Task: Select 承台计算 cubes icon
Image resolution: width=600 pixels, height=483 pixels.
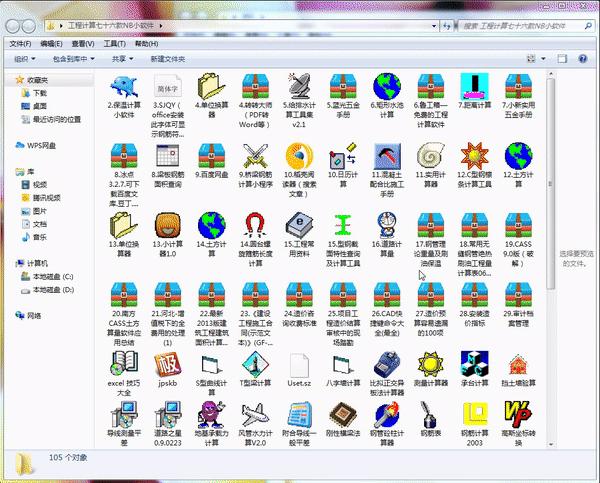Action: [x=474, y=364]
